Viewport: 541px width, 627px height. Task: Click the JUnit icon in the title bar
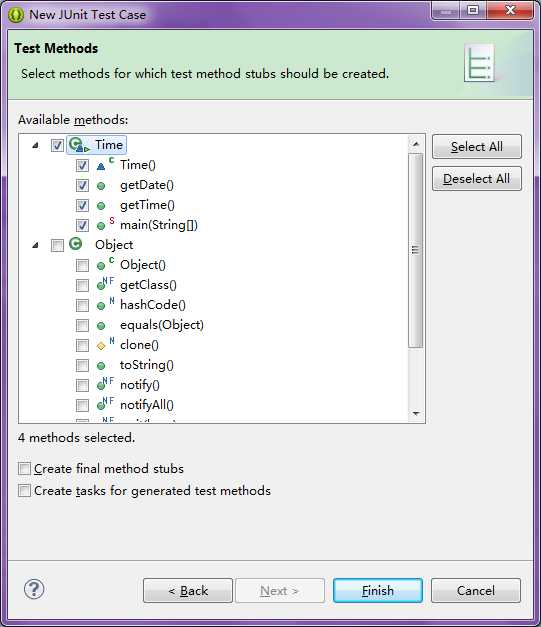point(16,15)
